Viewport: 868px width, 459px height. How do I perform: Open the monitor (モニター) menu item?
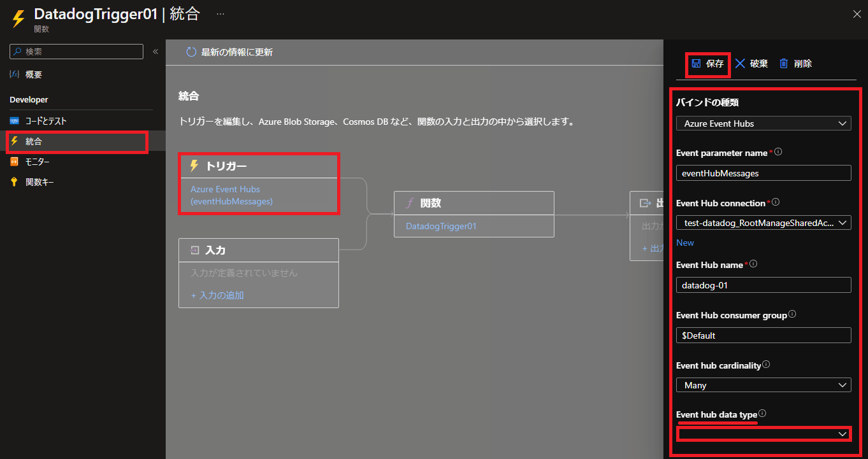pyautogui.click(x=83, y=162)
